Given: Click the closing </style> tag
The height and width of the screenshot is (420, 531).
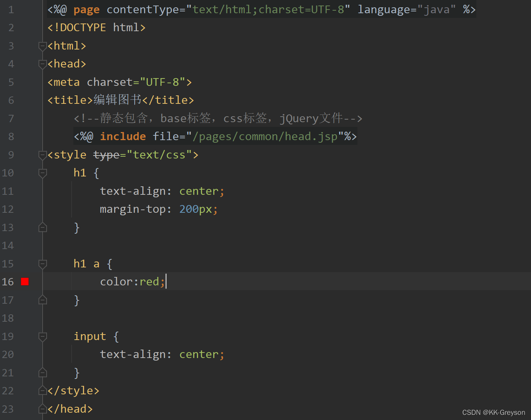Looking at the screenshot, I should tap(73, 391).
